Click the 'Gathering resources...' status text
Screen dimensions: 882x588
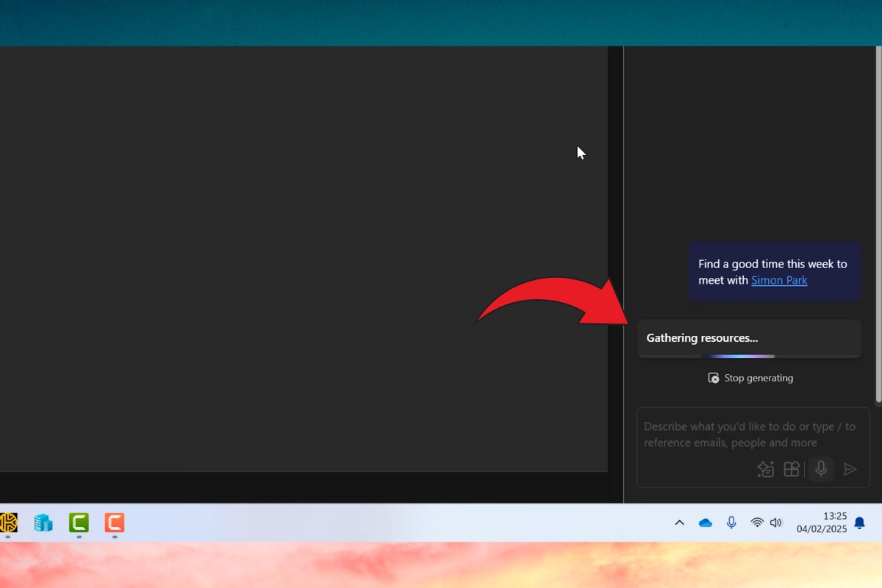pyautogui.click(x=702, y=338)
